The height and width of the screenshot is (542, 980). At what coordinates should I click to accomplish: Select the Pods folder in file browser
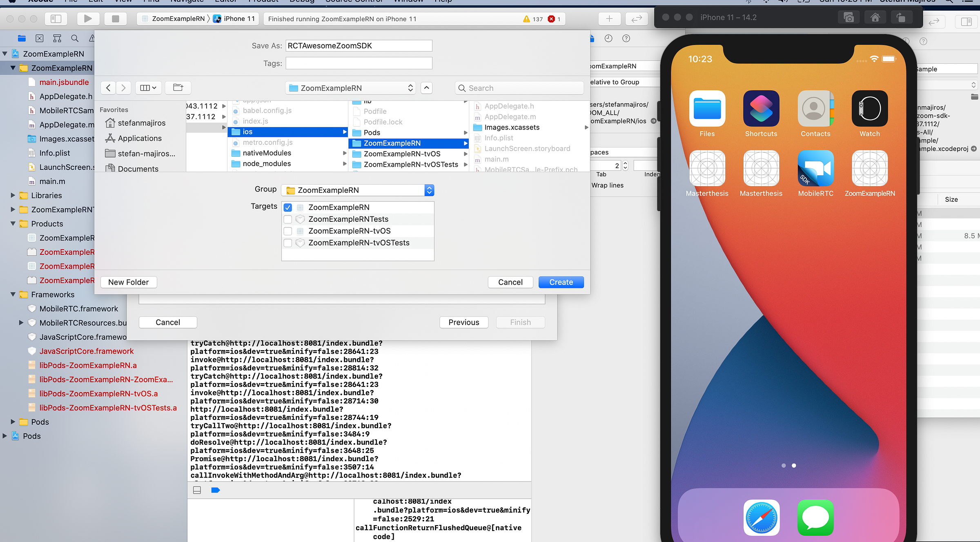372,133
